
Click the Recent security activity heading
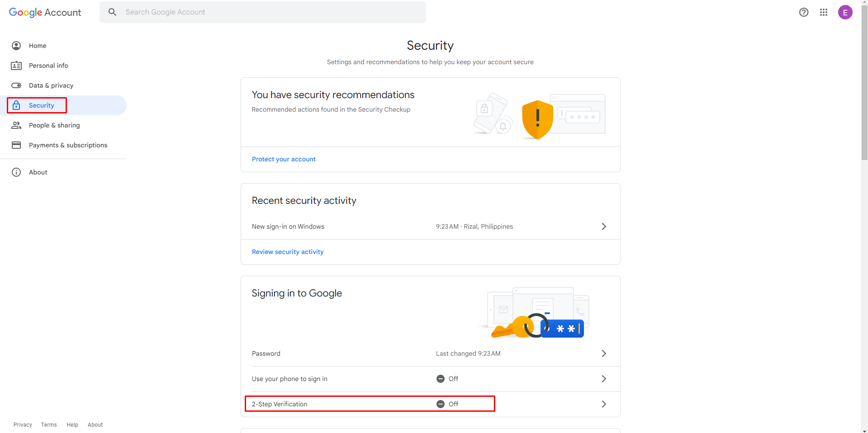click(304, 201)
